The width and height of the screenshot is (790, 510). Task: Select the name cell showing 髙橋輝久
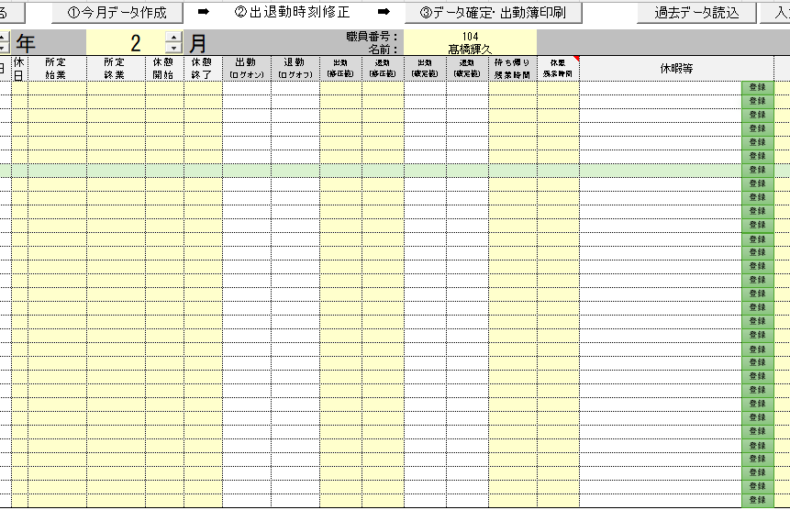(x=470, y=49)
